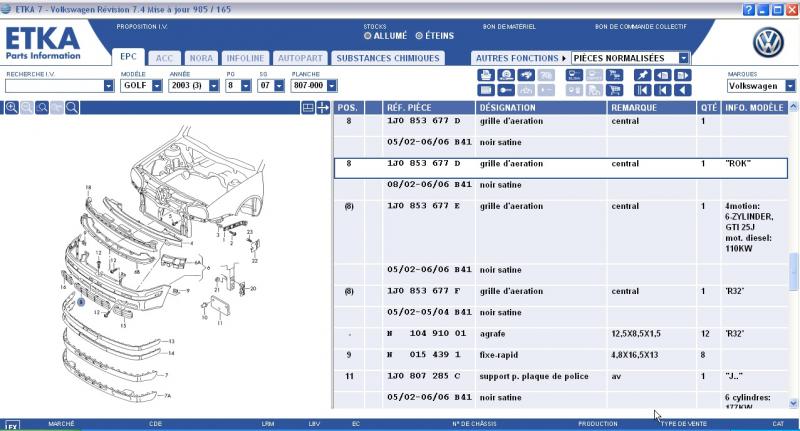Screen dimensions: 800x431
Task: Switch to the EPC tab
Action: pyautogui.click(x=128, y=57)
